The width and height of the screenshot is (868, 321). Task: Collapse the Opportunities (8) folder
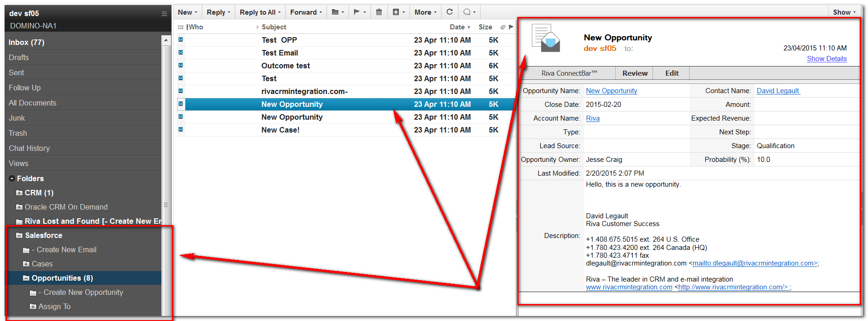[26, 278]
